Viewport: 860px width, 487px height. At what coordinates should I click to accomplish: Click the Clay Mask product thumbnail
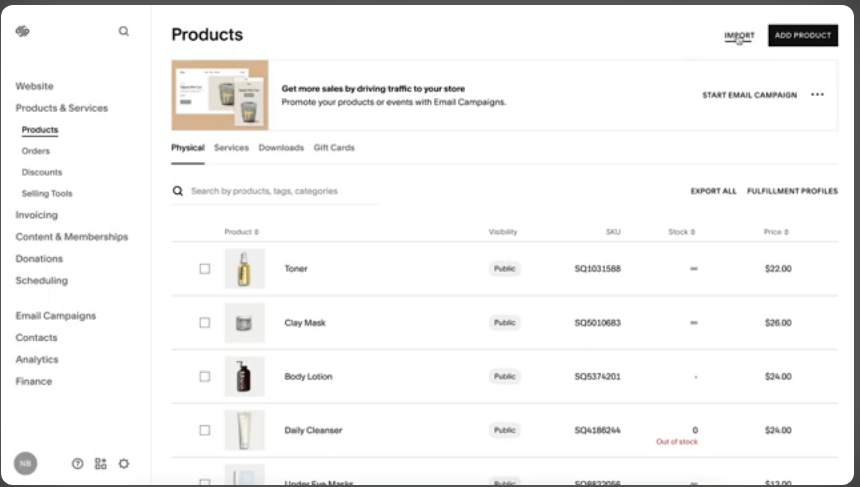(x=245, y=322)
